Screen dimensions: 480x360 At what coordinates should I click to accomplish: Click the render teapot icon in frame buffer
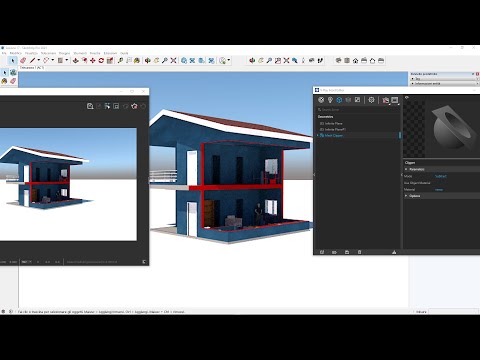tap(134, 106)
